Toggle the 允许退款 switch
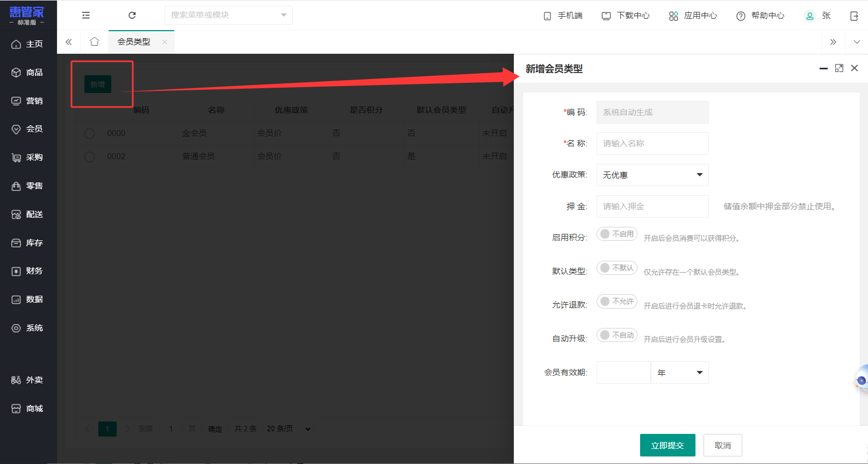Screen dimensions: 868x464 click(x=617, y=302)
